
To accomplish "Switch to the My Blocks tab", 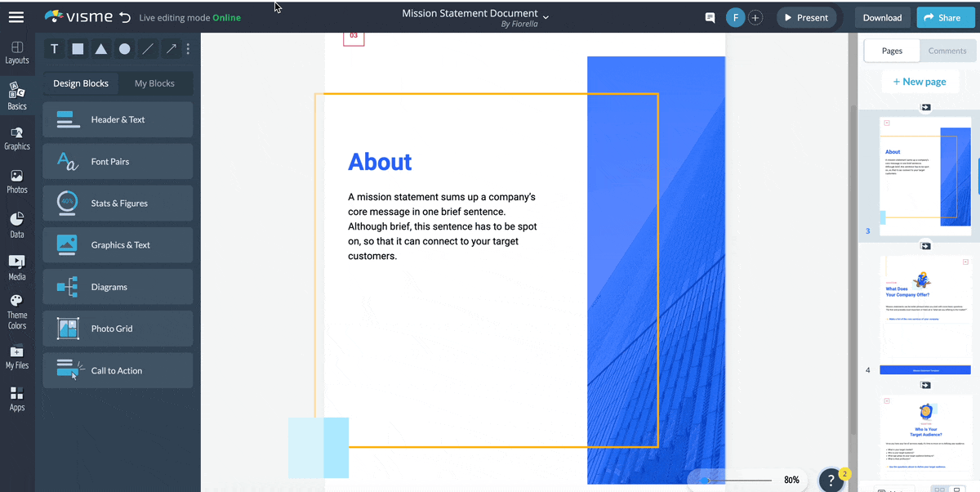I will 155,83.
